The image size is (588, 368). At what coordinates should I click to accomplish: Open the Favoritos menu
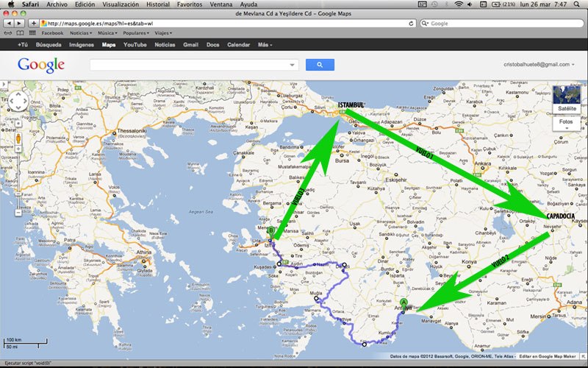tap(190, 4)
